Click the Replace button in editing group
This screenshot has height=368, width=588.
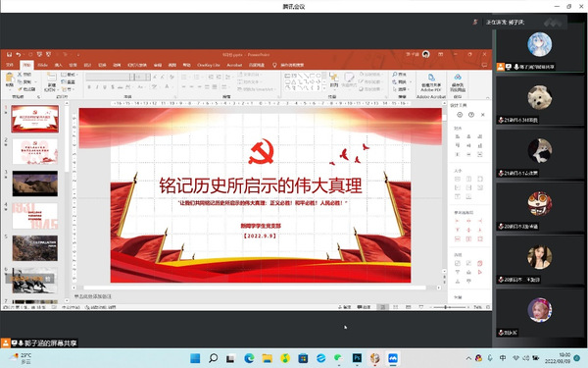402,81
